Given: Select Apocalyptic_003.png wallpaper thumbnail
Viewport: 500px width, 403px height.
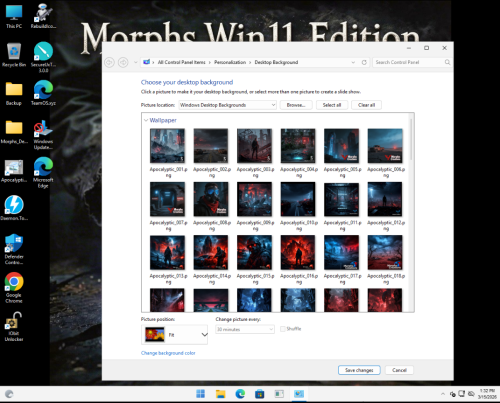Looking at the screenshot, I should click(x=254, y=146).
